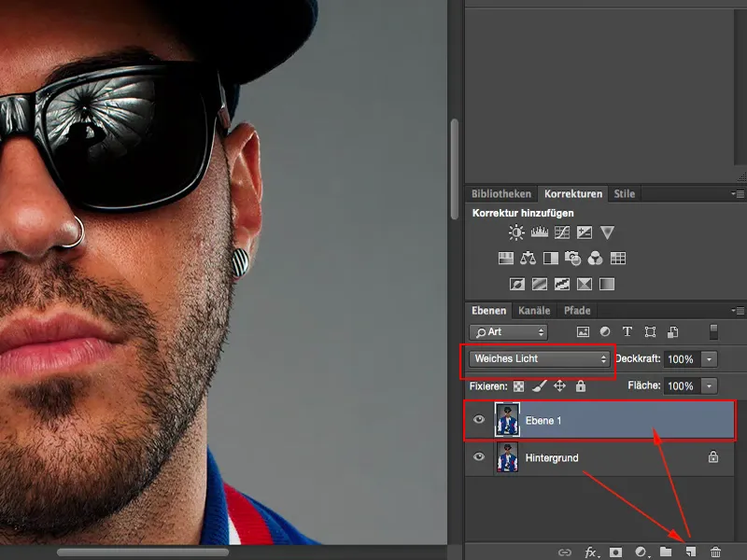Toggle filter for adjustment layers
Viewport: 747px width, 560px height.
click(x=605, y=331)
